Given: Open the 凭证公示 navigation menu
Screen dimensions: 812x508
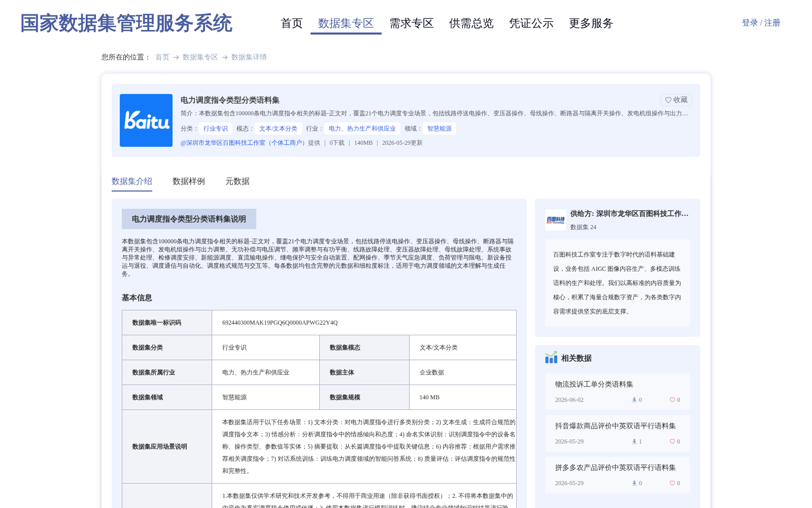Looking at the screenshot, I should (x=531, y=23).
